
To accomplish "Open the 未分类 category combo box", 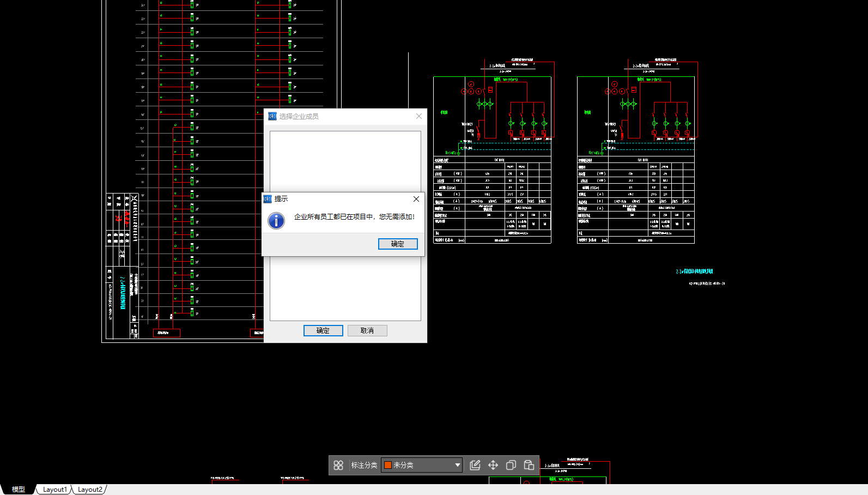I will 421,465.
